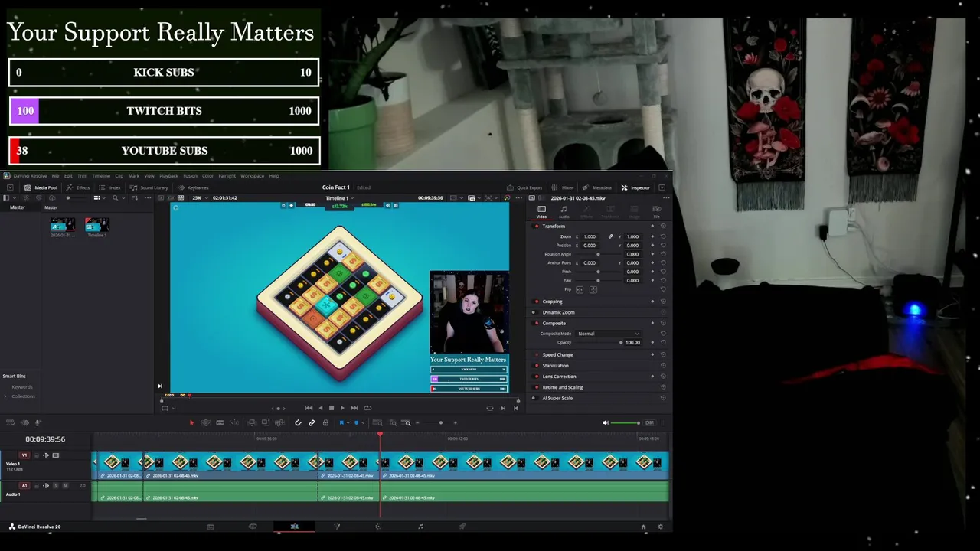Click the DIM audio button
The width and height of the screenshot is (980, 551).
(x=649, y=422)
